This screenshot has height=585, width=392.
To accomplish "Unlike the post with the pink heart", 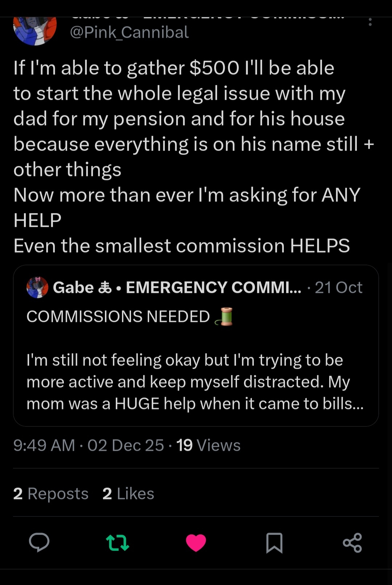I will (x=196, y=543).
